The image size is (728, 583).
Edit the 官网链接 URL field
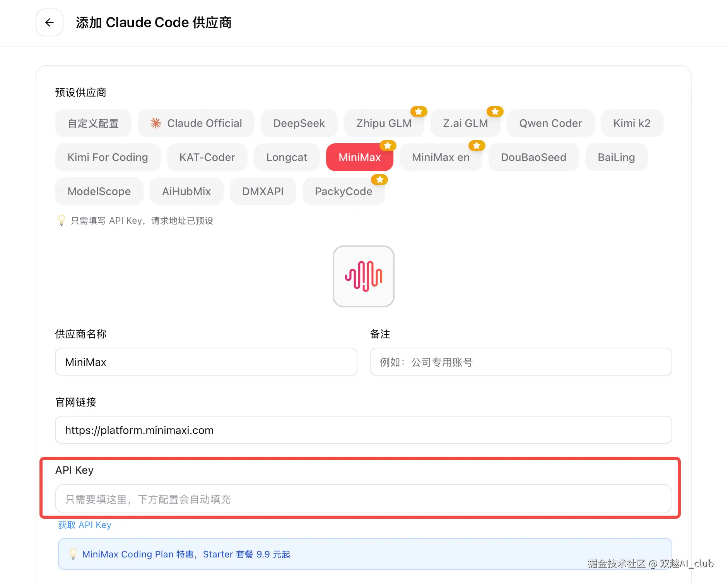[364, 430]
